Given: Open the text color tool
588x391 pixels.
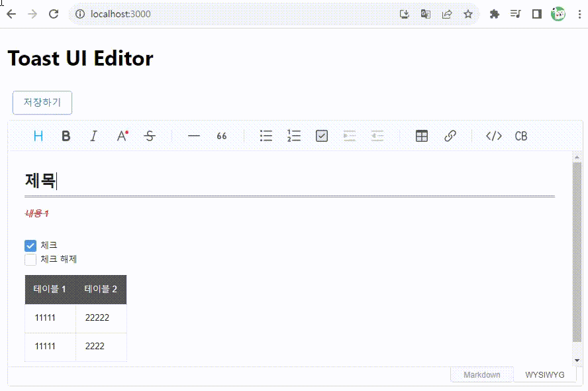Looking at the screenshot, I should coord(122,136).
